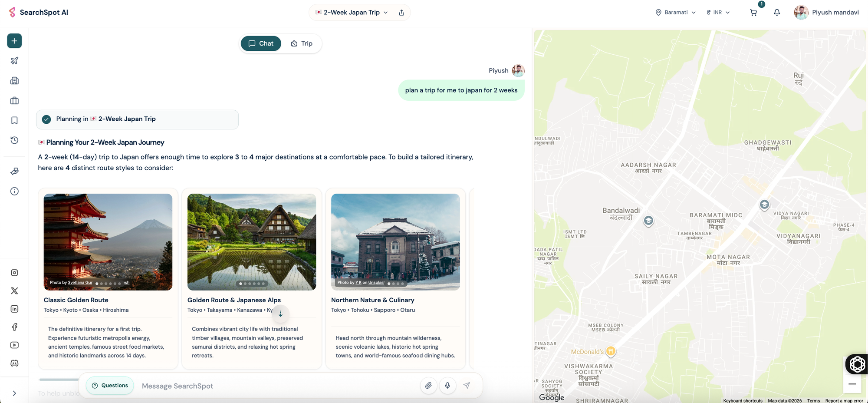The width and height of the screenshot is (868, 403).
Task: Click the Message SearchSpot input field
Action: click(x=278, y=386)
